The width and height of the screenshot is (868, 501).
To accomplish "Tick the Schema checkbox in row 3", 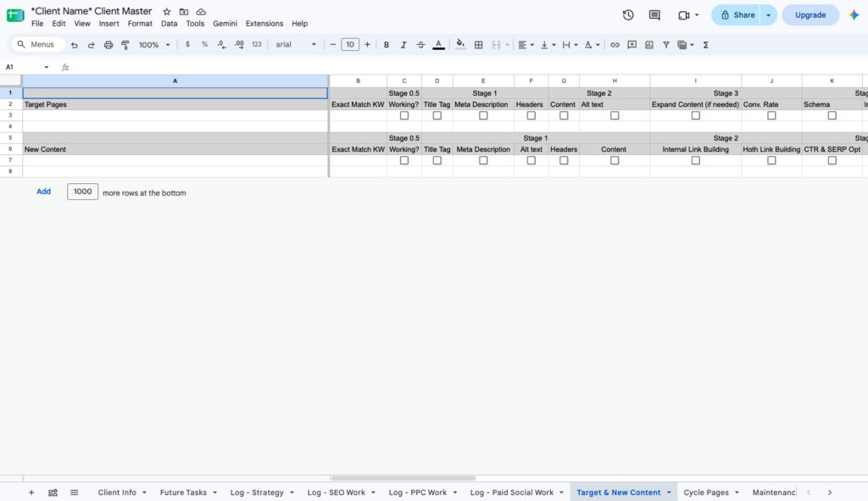I will click(x=832, y=115).
